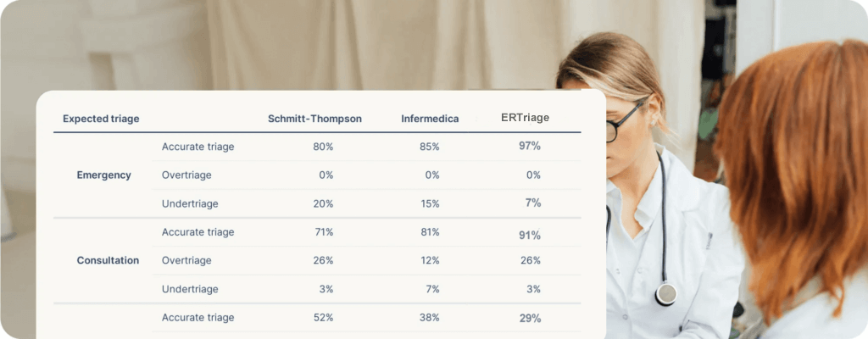The height and width of the screenshot is (339, 868).
Task: Click the Infermedica column header
Action: pos(430,119)
